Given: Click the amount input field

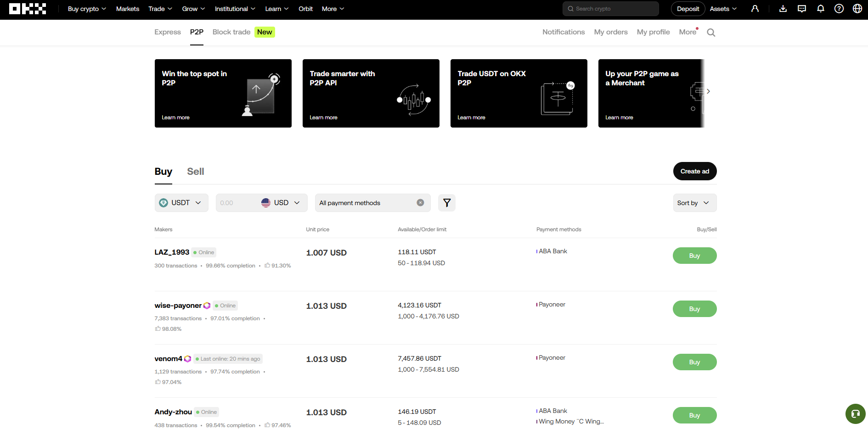Looking at the screenshot, I should coord(236,203).
